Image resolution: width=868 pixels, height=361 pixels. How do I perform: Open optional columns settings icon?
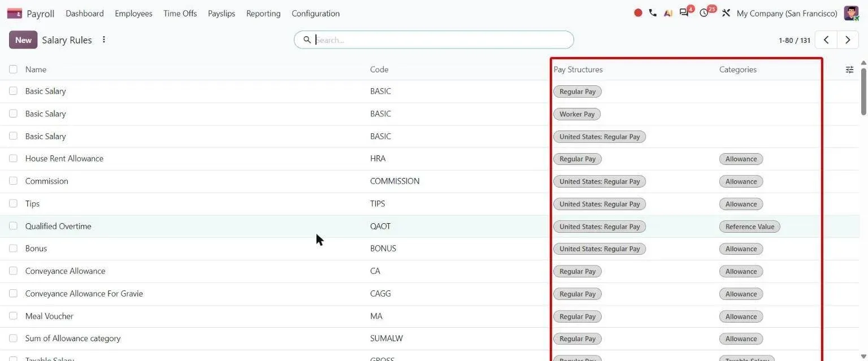point(849,69)
